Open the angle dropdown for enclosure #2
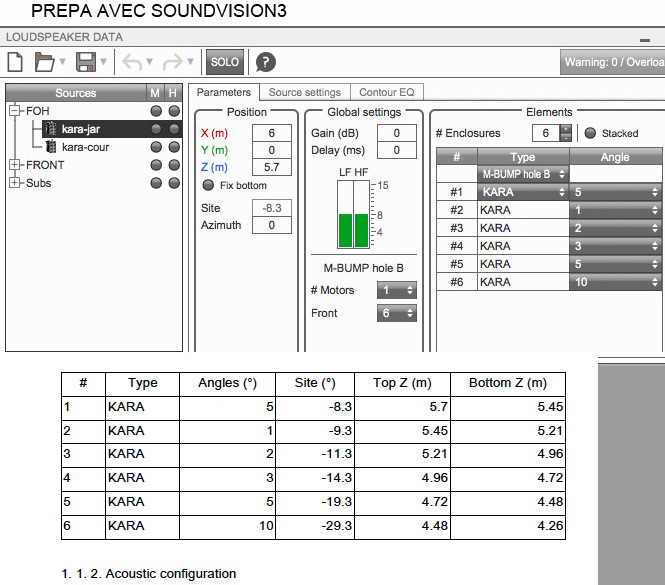 point(615,210)
